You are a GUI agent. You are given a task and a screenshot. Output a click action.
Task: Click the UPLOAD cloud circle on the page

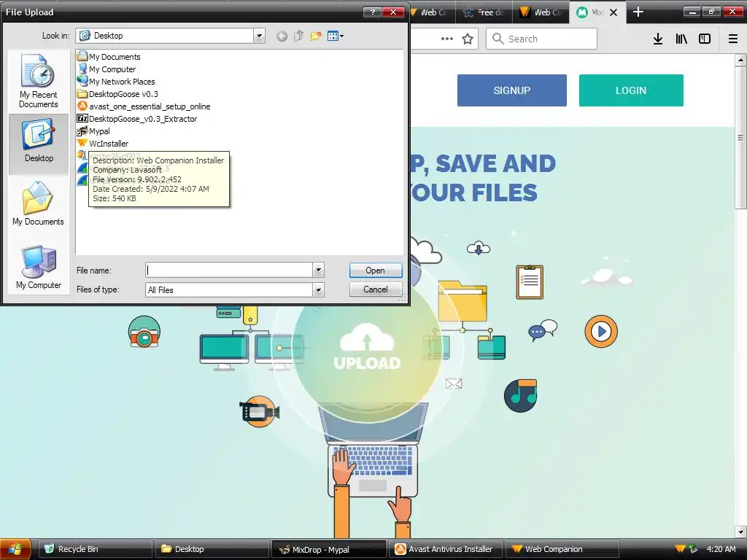click(x=367, y=348)
